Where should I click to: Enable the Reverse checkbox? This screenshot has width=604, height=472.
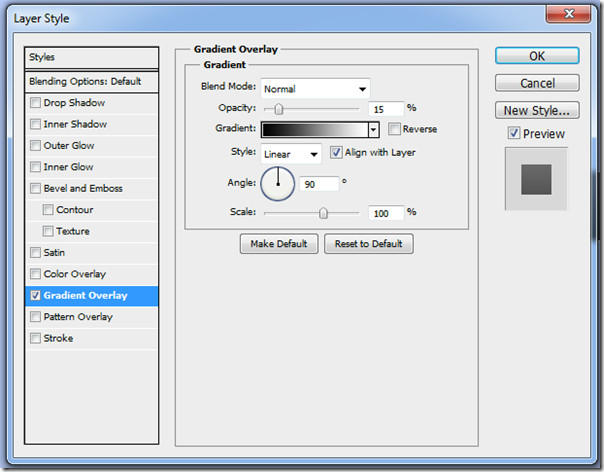coord(394,129)
